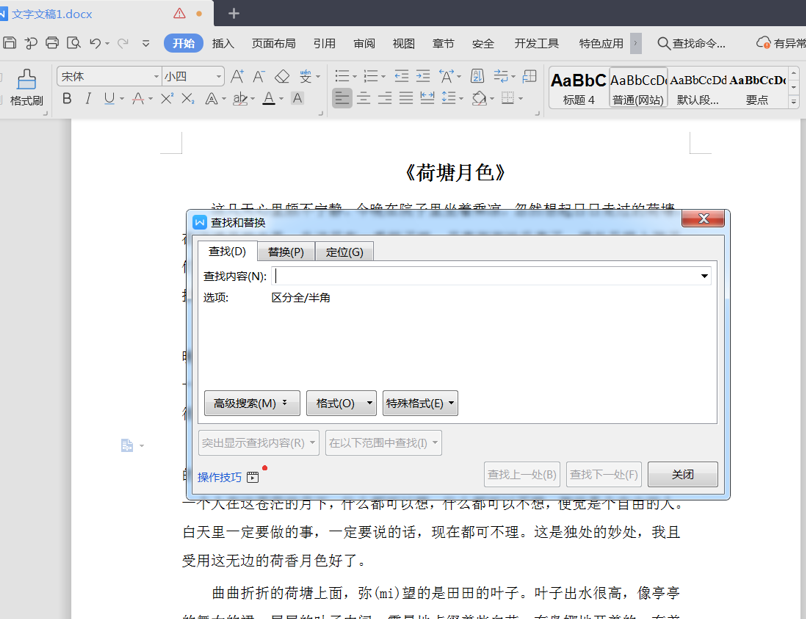This screenshot has height=619, width=806.
Task: Clear formatting with eraser icon
Action: [x=282, y=77]
